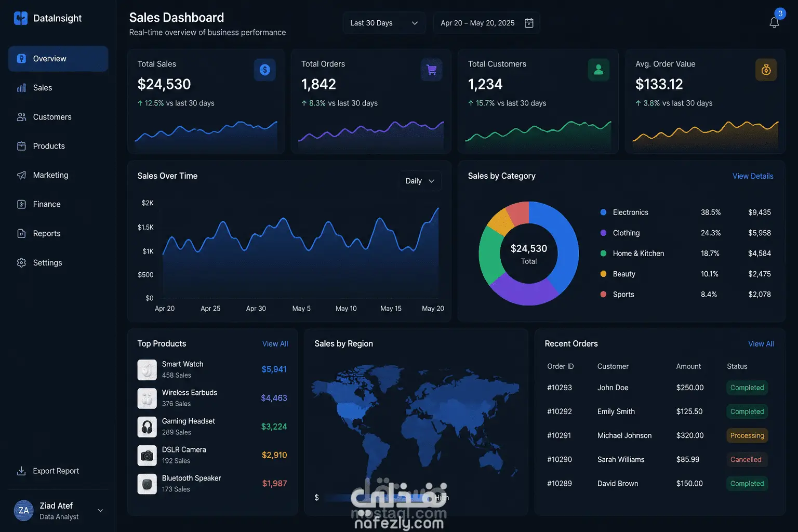Viewport: 798px width, 532px height.
Task: Click the Sales bar chart sidebar icon
Action: (21, 88)
